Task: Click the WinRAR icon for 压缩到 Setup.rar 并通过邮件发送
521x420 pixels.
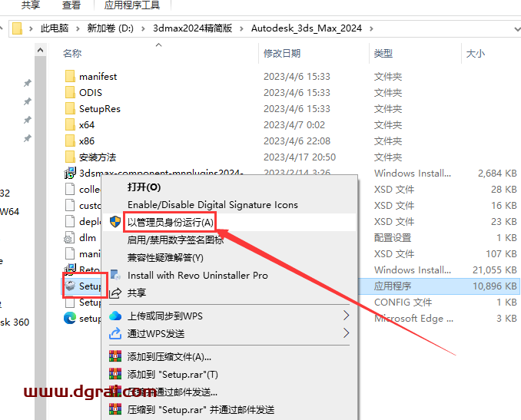Action: (x=115, y=409)
